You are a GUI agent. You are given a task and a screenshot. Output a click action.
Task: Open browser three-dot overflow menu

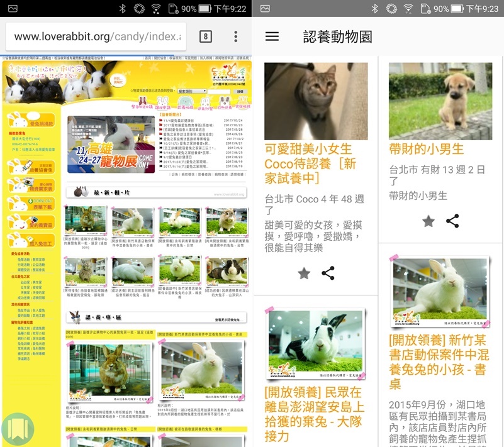tap(235, 36)
